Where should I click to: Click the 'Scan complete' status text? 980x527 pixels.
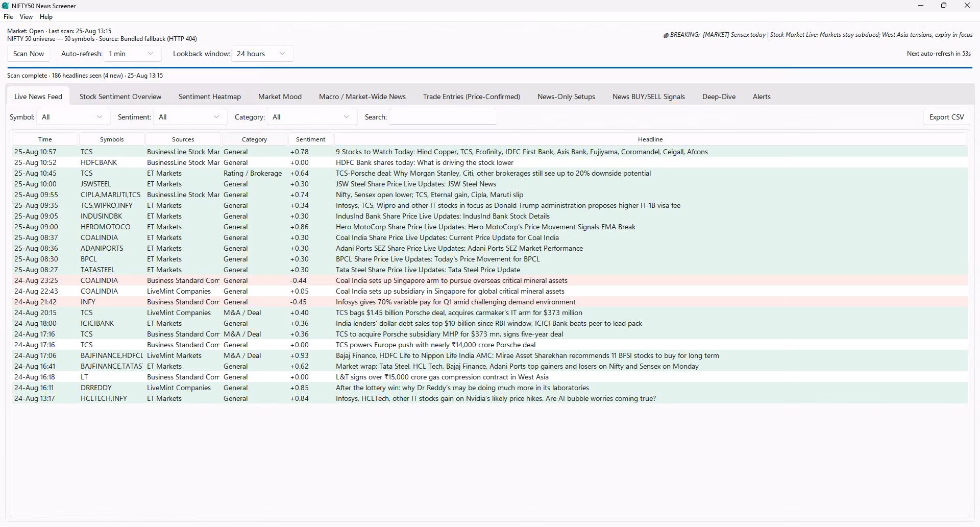coord(85,76)
